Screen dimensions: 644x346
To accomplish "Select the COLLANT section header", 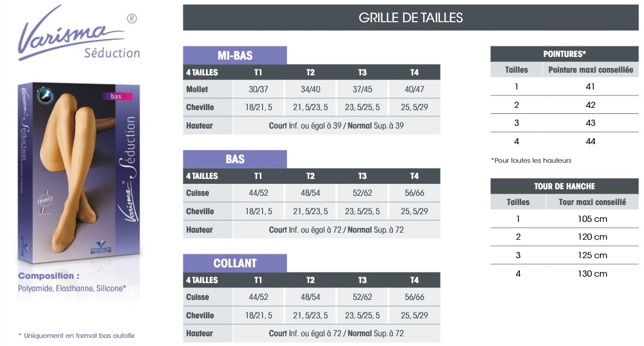I will [235, 263].
